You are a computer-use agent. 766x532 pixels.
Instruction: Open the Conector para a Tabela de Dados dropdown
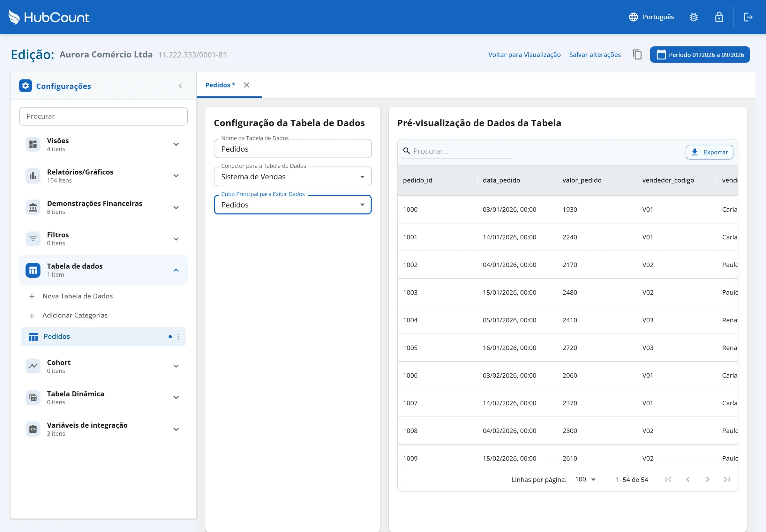(x=293, y=177)
